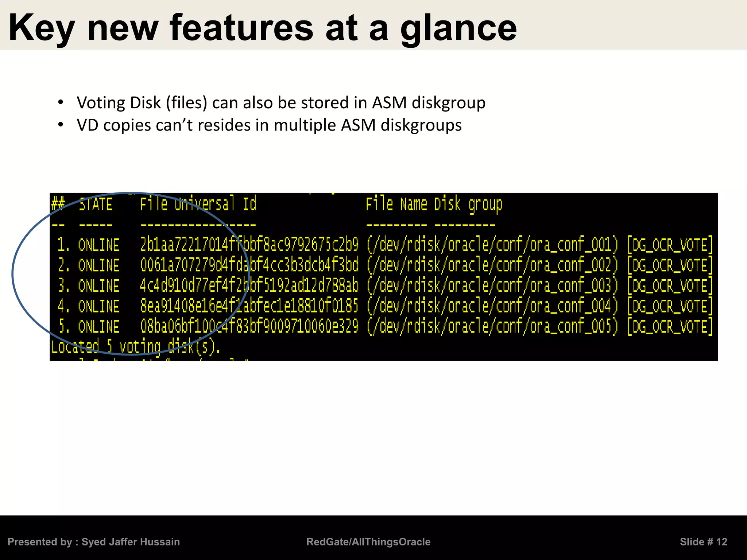Screen dimensions: 747x560
Task: Click the 'File Name Disk group' header
Action: [434, 204]
